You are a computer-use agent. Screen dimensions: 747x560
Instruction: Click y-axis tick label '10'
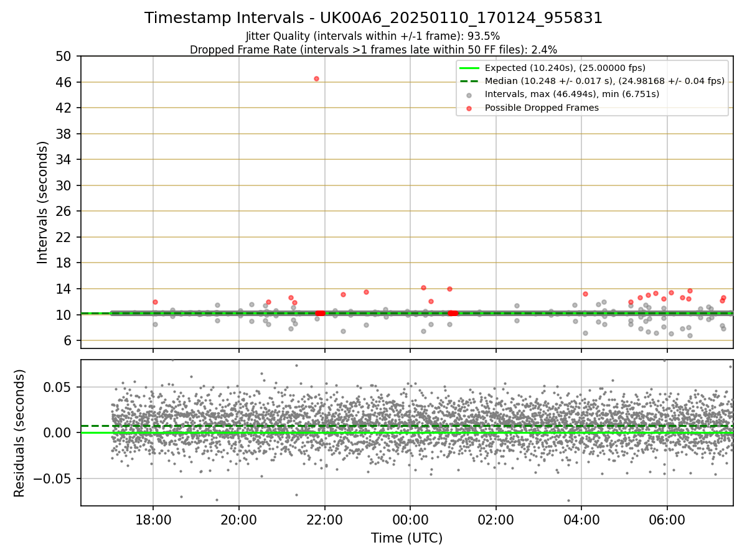coord(65,315)
